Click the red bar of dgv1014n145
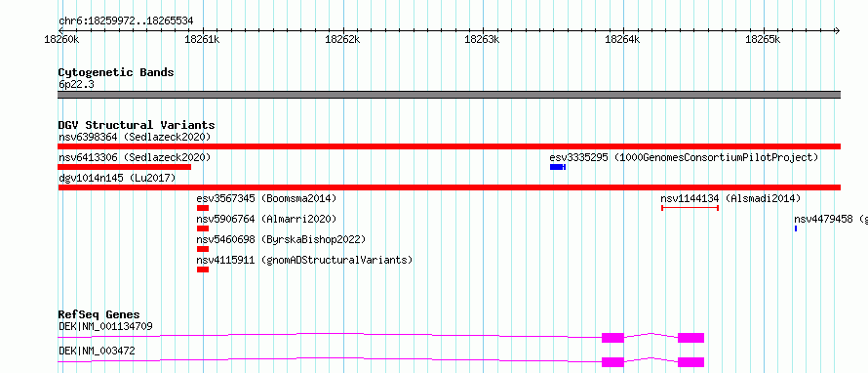This screenshot has height=373, width=868. [449, 187]
